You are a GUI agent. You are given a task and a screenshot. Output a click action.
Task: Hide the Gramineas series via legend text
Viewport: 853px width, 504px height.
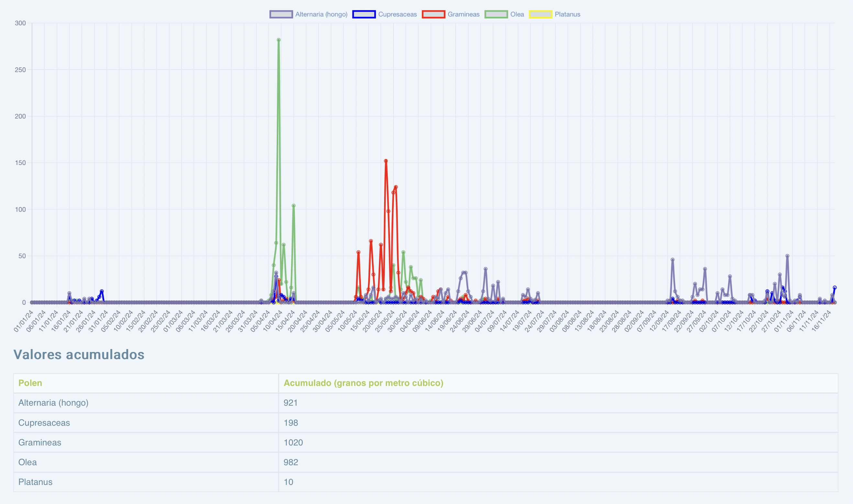click(x=463, y=14)
